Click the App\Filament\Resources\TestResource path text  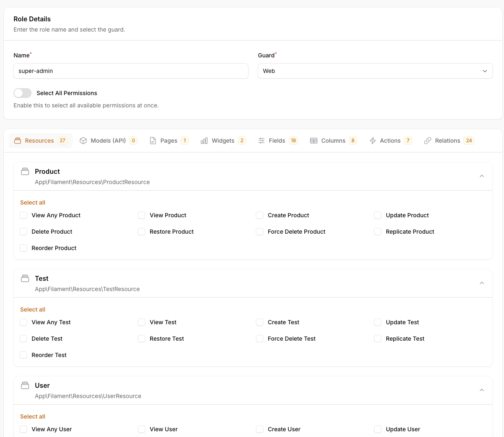tap(87, 289)
